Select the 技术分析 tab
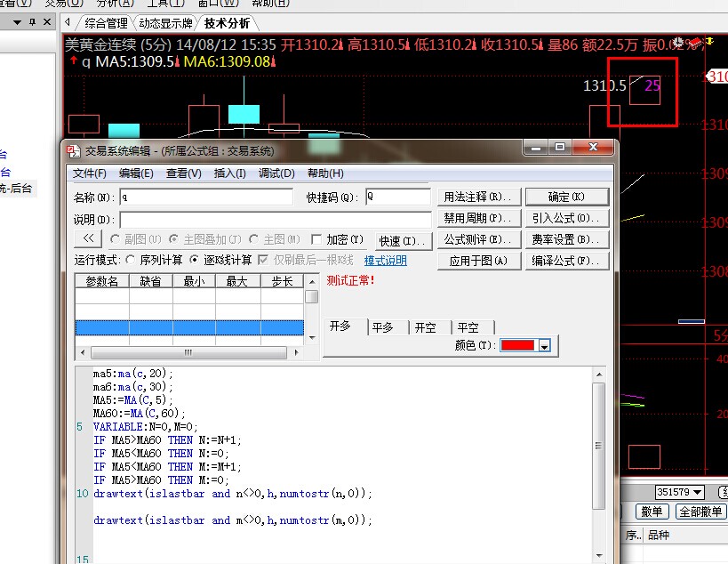Image resolution: width=728 pixels, height=564 pixels. (x=227, y=23)
